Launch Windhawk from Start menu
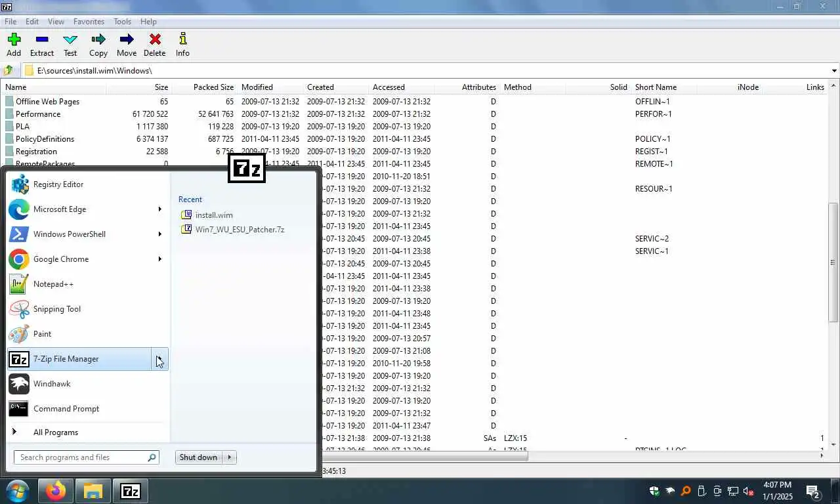 87,384
